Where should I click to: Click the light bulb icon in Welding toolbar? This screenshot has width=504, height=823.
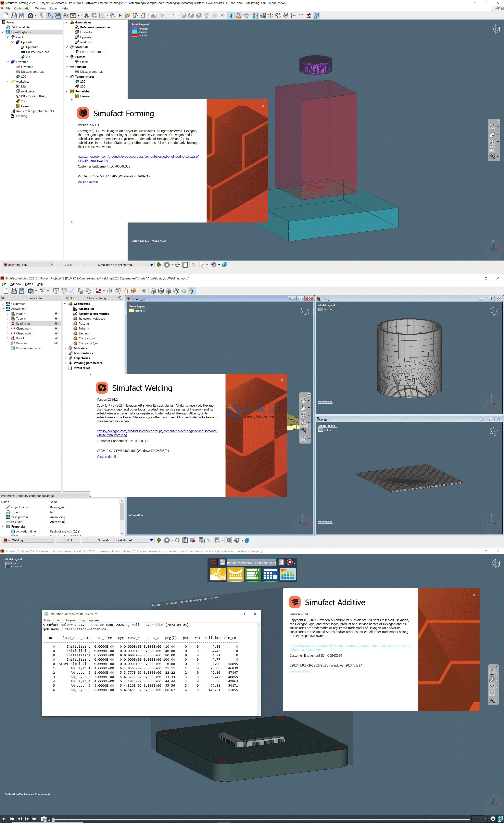191,291
